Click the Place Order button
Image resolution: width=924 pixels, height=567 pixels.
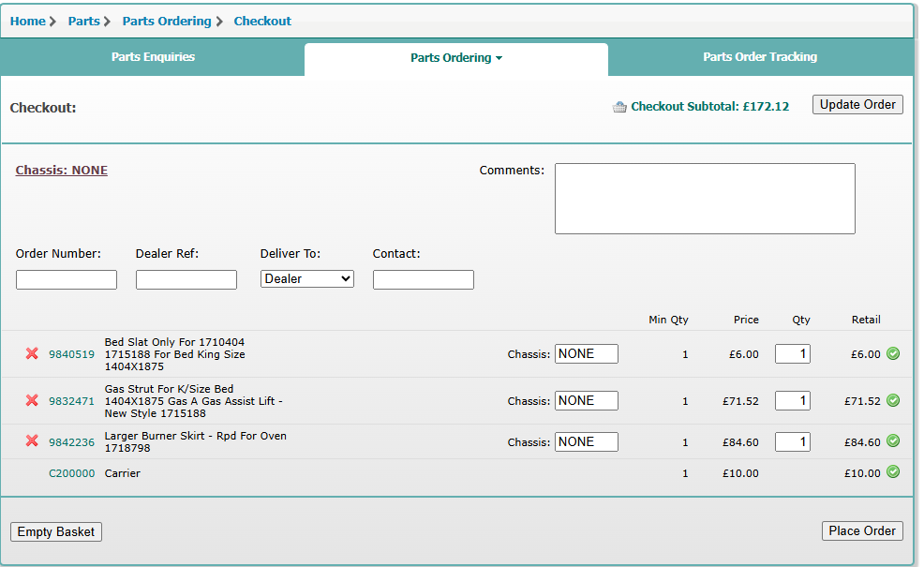(862, 531)
